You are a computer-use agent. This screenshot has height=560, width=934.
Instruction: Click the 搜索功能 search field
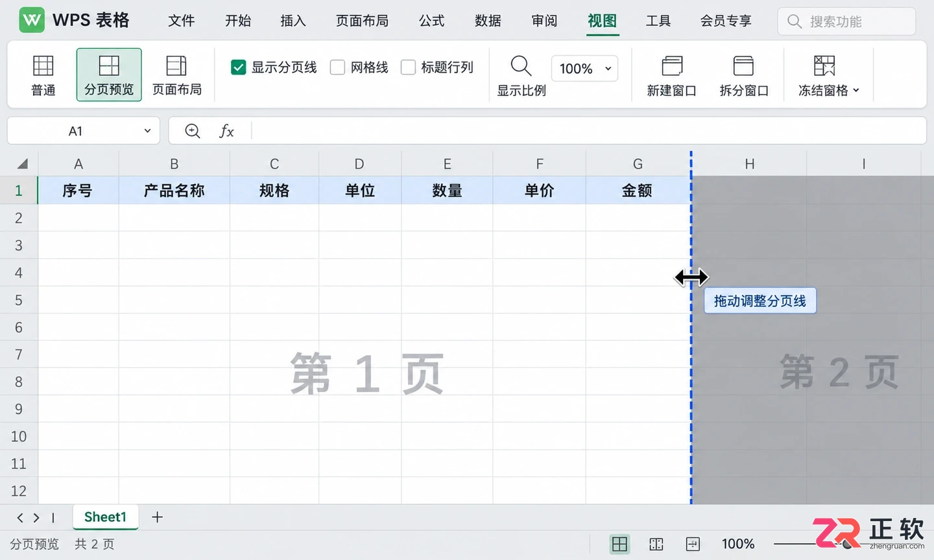click(846, 21)
